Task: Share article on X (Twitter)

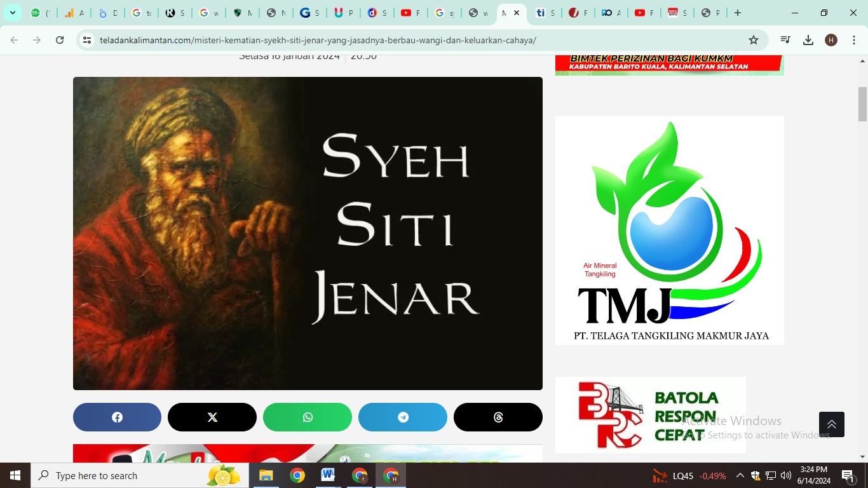Action: 212,417
